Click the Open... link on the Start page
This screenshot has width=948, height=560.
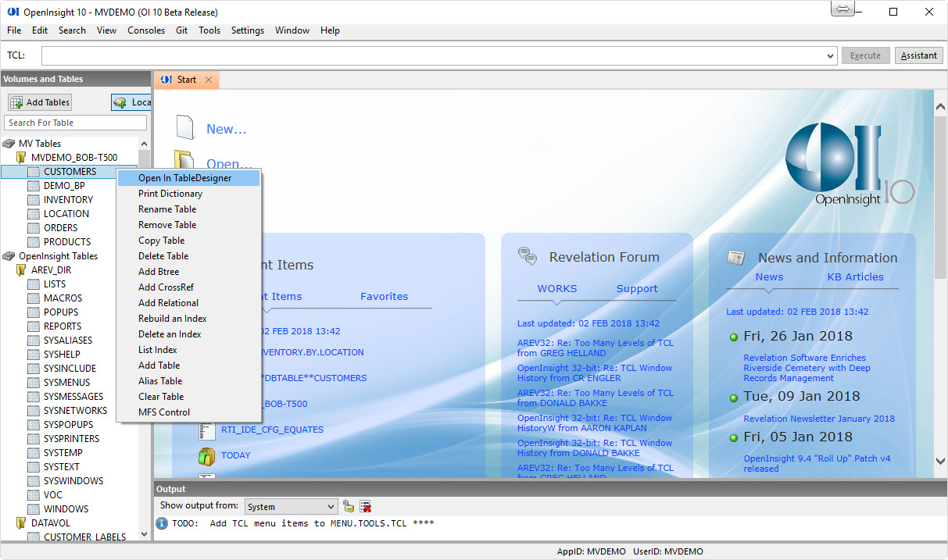[229, 164]
